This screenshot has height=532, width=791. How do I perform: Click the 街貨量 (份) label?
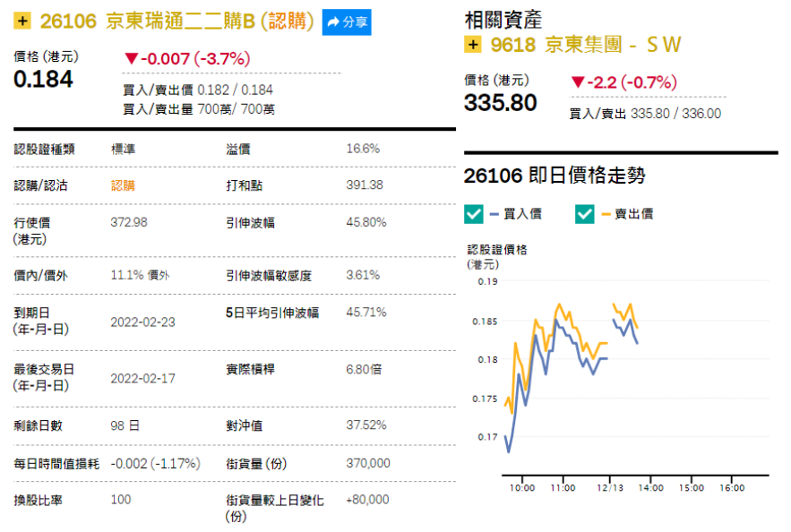(x=256, y=463)
